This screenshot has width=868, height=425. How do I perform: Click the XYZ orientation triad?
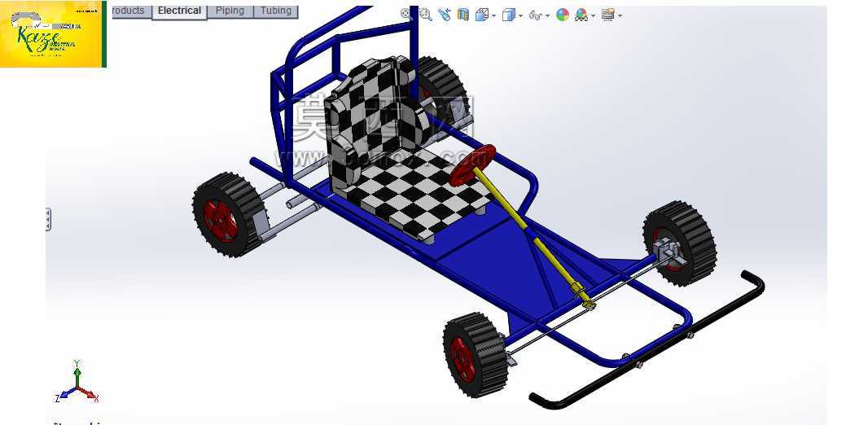point(77,383)
